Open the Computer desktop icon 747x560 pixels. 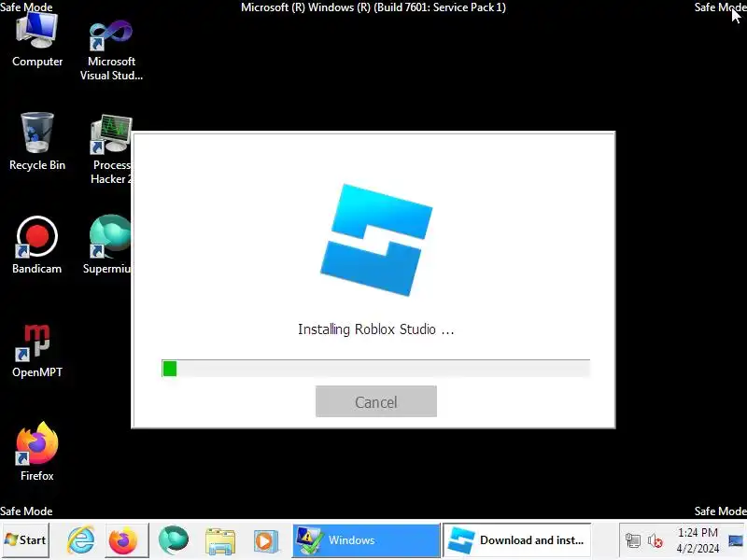(37, 40)
